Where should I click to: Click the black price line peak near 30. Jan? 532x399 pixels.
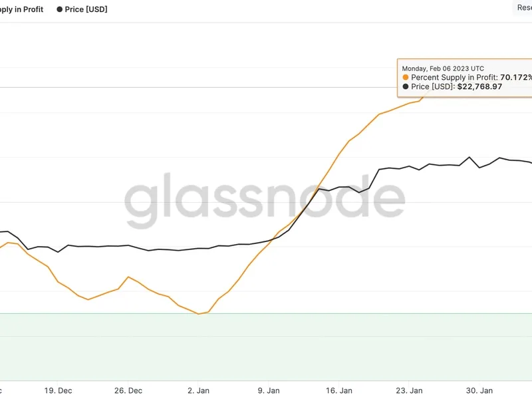[469, 157]
